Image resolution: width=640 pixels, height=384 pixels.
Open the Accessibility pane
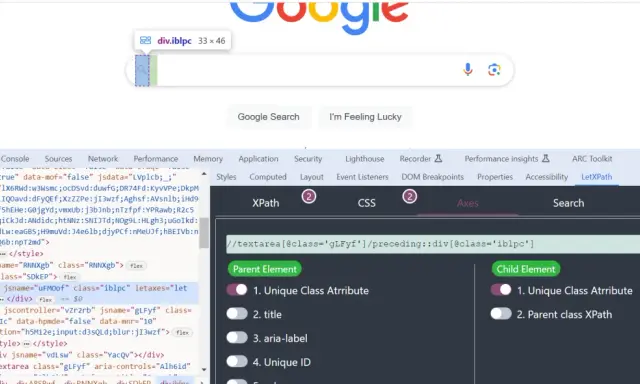(x=547, y=177)
